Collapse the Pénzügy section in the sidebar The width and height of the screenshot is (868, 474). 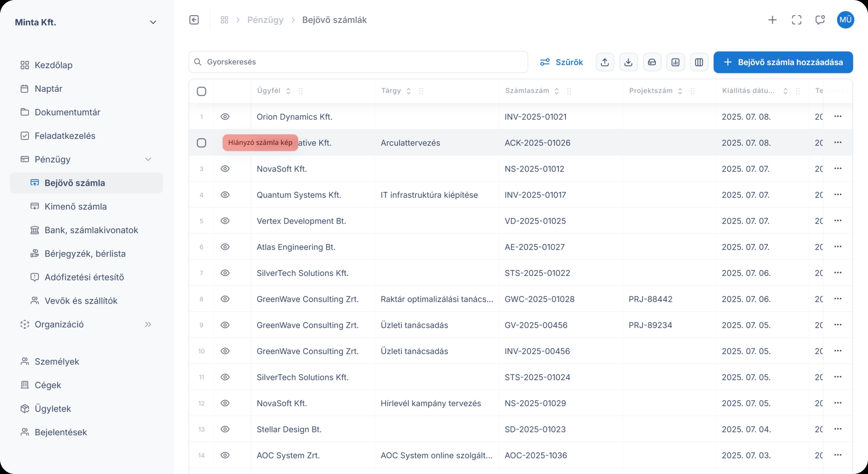click(x=148, y=159)
